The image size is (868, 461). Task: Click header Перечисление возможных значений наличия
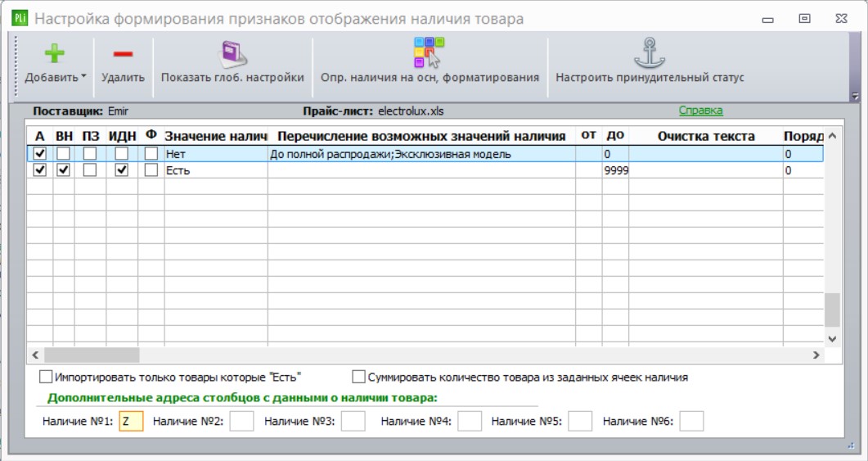[421, 136]
